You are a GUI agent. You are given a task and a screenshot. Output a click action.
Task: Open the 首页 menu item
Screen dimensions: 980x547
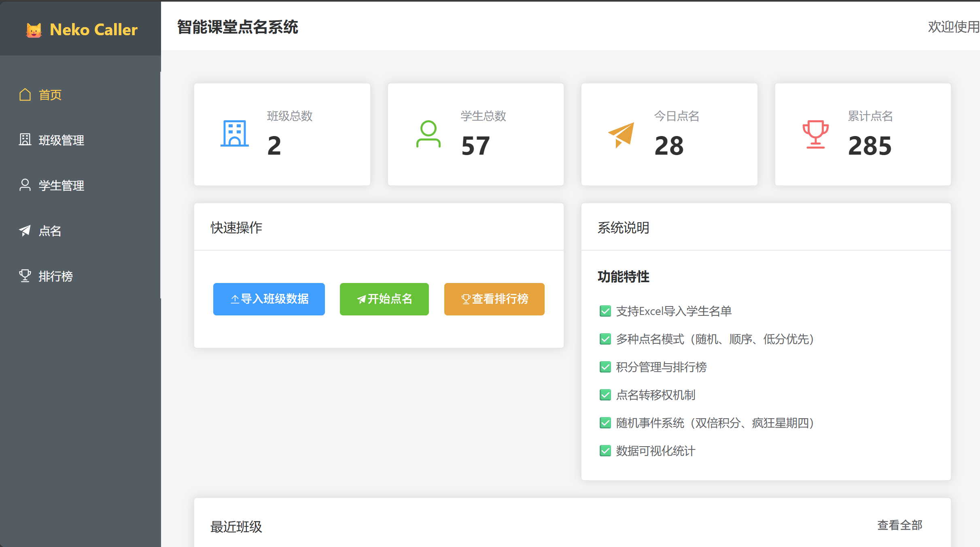click(50, 94)
